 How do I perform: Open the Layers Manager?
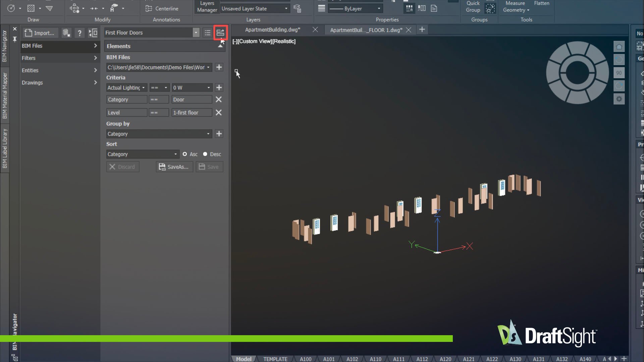tap(206, 6)
